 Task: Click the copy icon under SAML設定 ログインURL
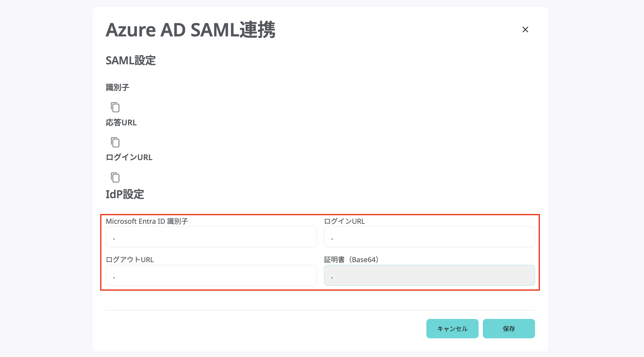[115, 177]
